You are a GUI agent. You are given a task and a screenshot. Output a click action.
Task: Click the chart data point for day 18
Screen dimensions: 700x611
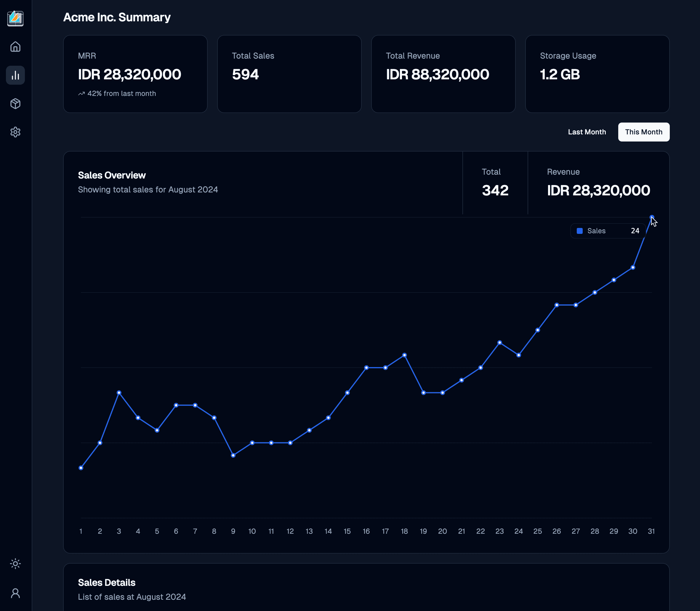point(405,355)
